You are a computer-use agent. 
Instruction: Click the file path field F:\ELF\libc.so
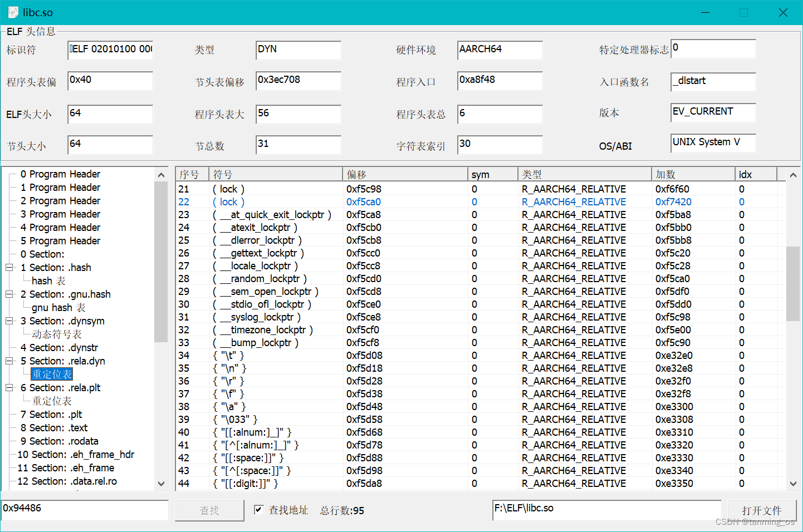[x=607, y=510]
